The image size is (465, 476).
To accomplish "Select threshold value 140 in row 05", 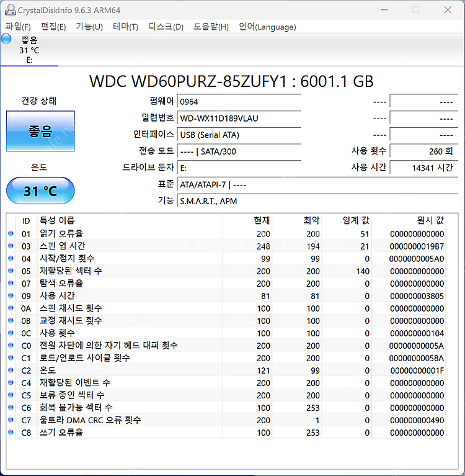I will tap(363, 271).
